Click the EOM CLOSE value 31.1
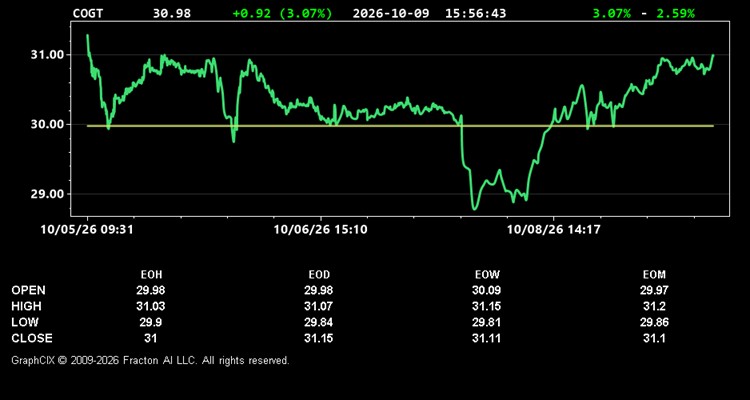Screen dimensions: 750x400 [x=654, y=338]
